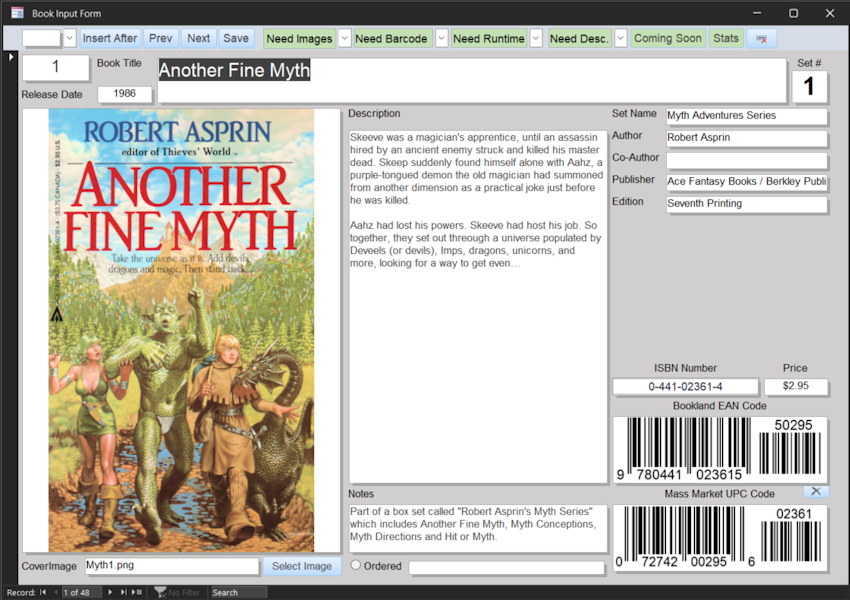The height and width of the screenshot is (600, 850).
Task: Click the Description text box
Action: point(478,306)
